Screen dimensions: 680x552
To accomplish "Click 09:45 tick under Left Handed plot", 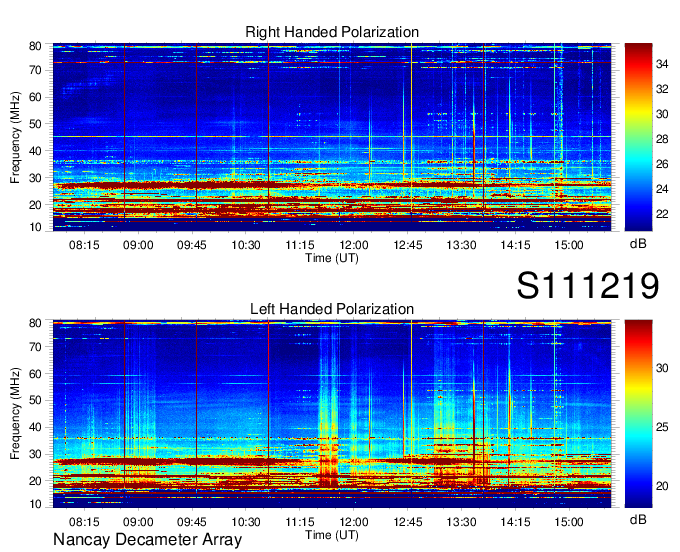I will [x=192, y=522].
